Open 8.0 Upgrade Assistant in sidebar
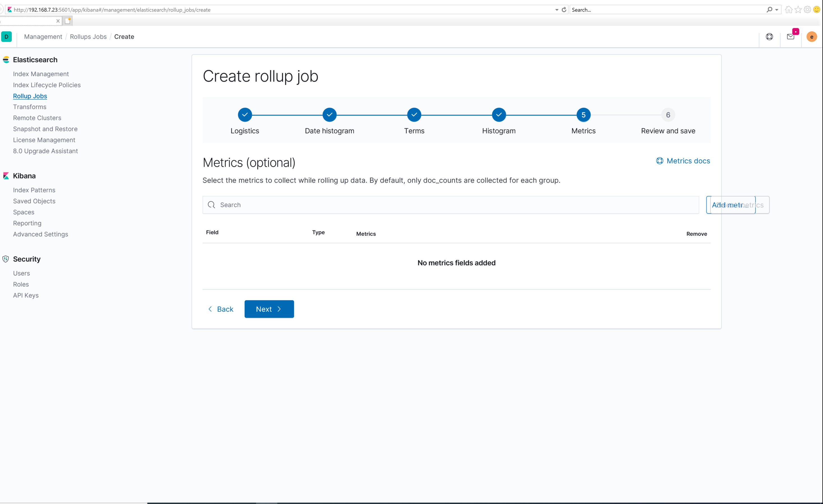The image size is (823, 504). [x=45, y=151]
